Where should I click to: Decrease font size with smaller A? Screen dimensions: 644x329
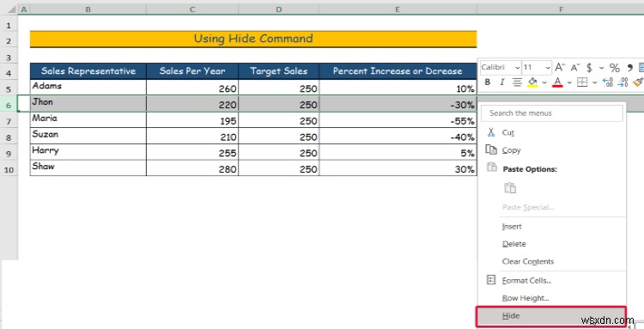574,67
